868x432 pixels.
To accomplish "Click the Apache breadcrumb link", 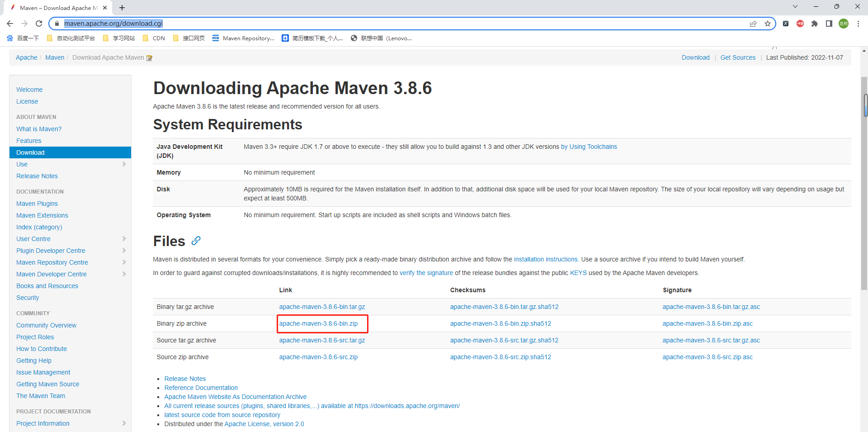I will (x=27, y=57).
